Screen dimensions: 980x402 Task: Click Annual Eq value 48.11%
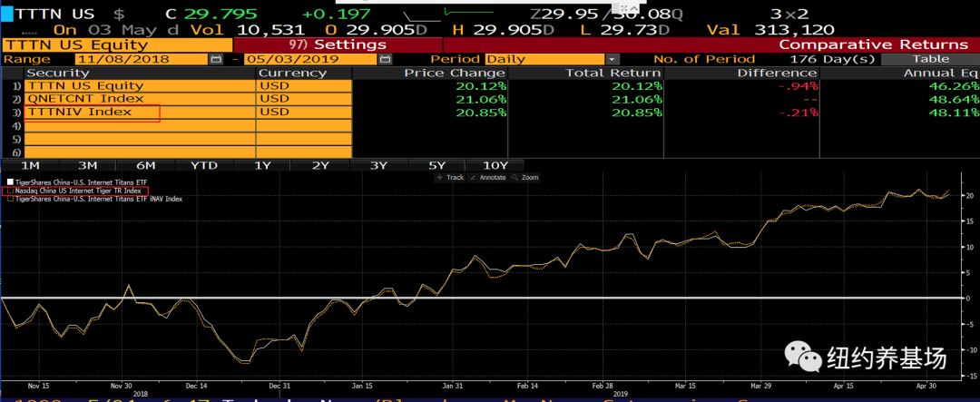coord(954,112)
